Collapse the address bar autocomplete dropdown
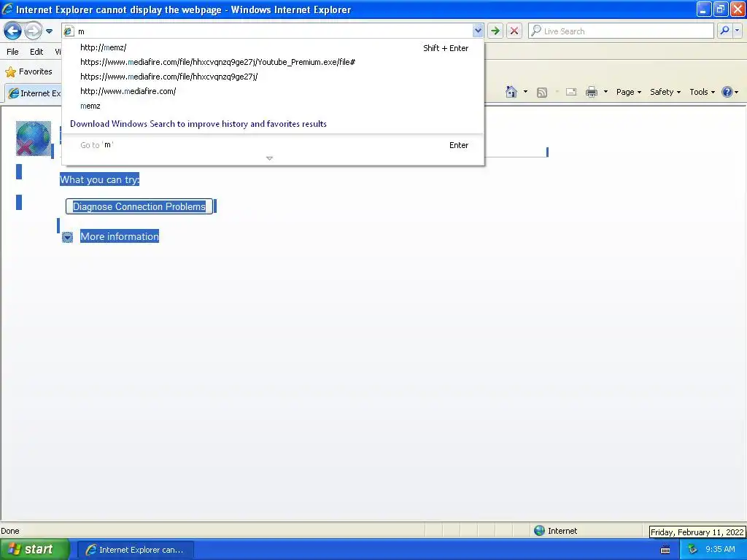The width and height of the screenshot is (747, 560). [x=478, y=31]
